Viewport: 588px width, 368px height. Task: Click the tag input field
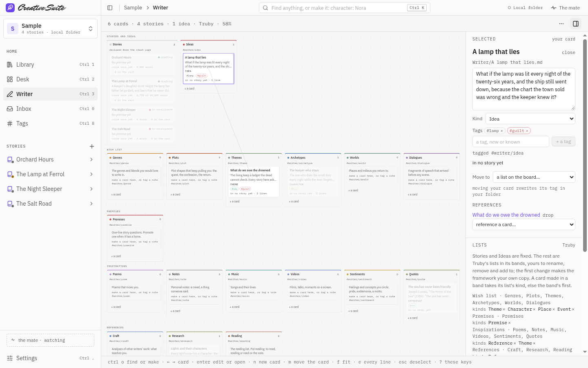coord(510,141)
